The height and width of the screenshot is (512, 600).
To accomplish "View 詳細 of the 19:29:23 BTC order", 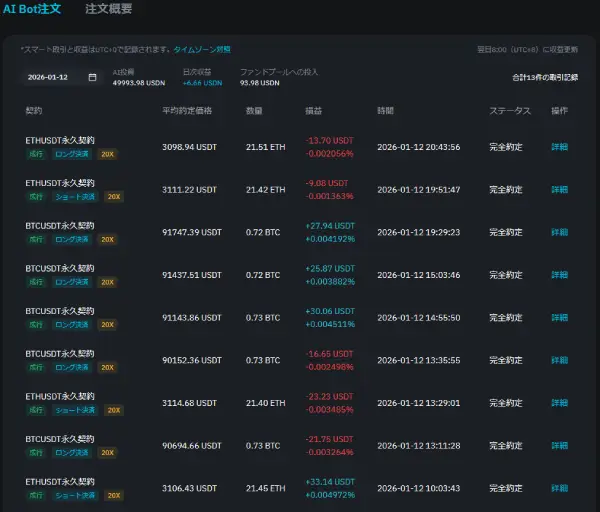I will (x=559, y=232).
